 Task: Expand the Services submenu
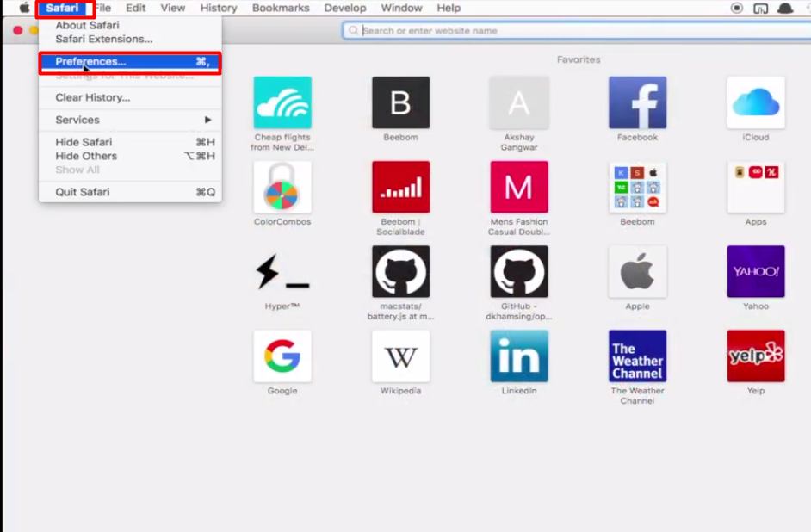(x=130, y=120)
